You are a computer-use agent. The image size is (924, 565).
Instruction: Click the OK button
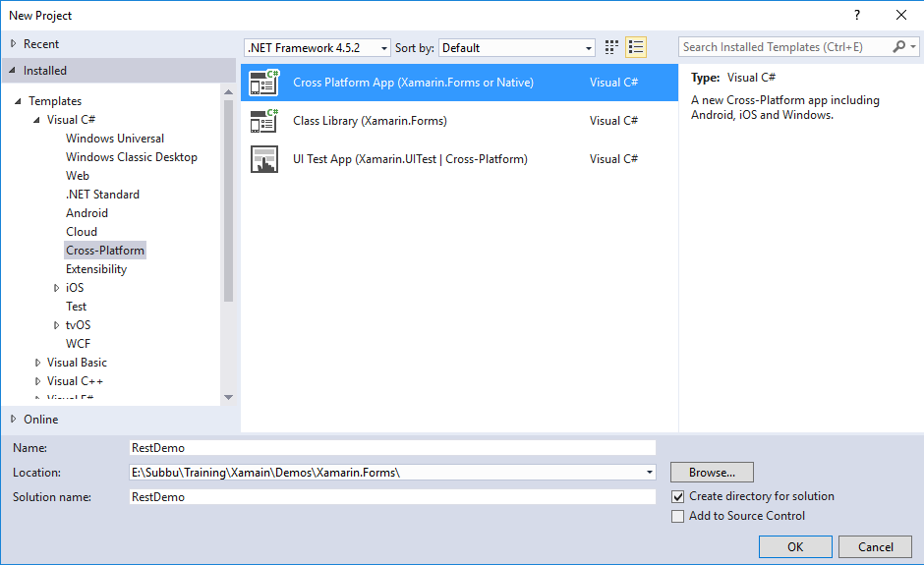tap(795, 546)
